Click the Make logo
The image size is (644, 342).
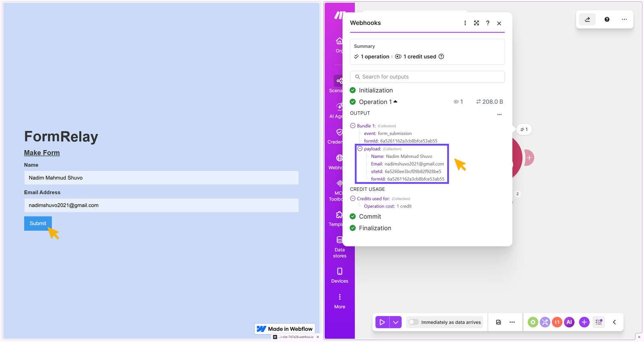339,15
